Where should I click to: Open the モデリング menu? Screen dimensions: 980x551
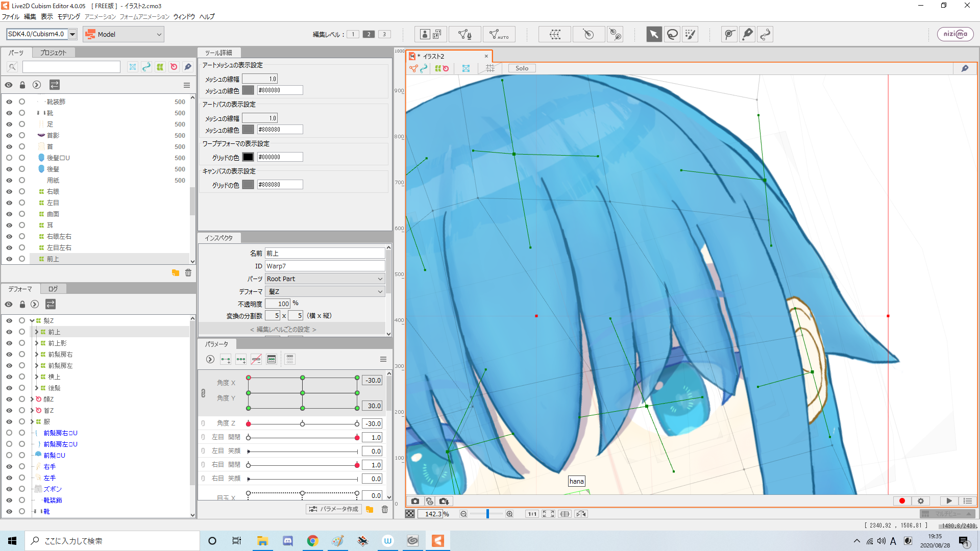pos(69,17)
